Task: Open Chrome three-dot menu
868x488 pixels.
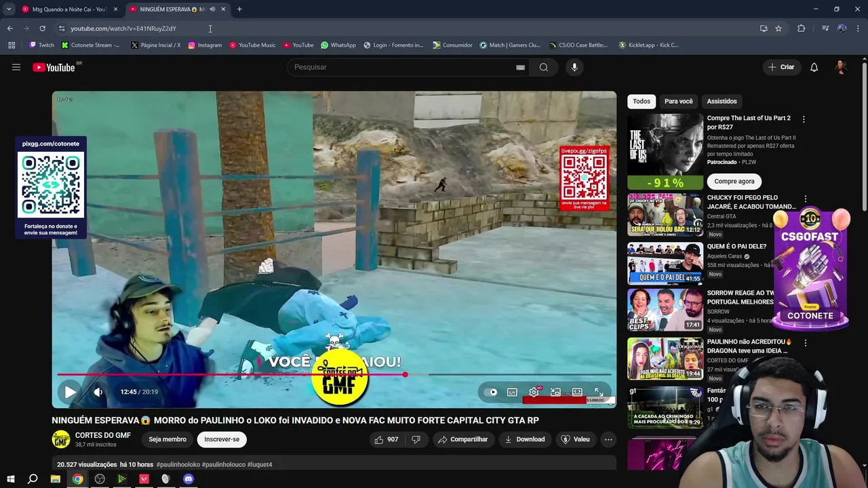Action: 858,28
